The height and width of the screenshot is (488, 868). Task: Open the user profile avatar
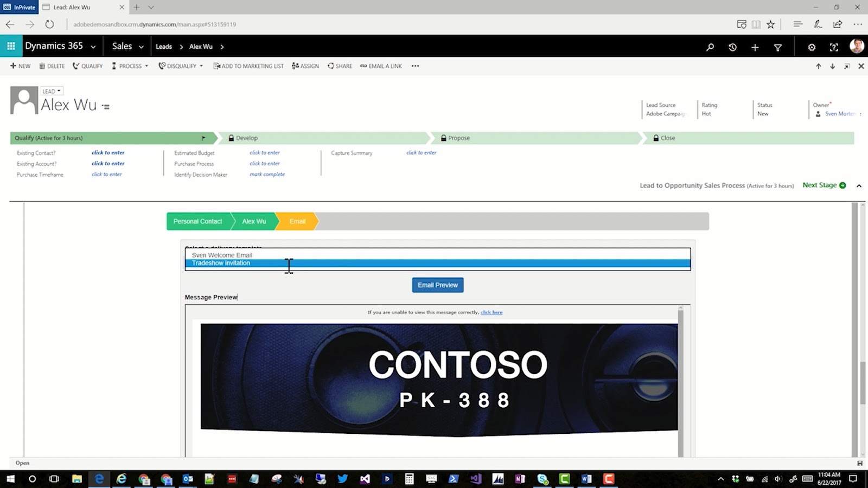(857, 46)
